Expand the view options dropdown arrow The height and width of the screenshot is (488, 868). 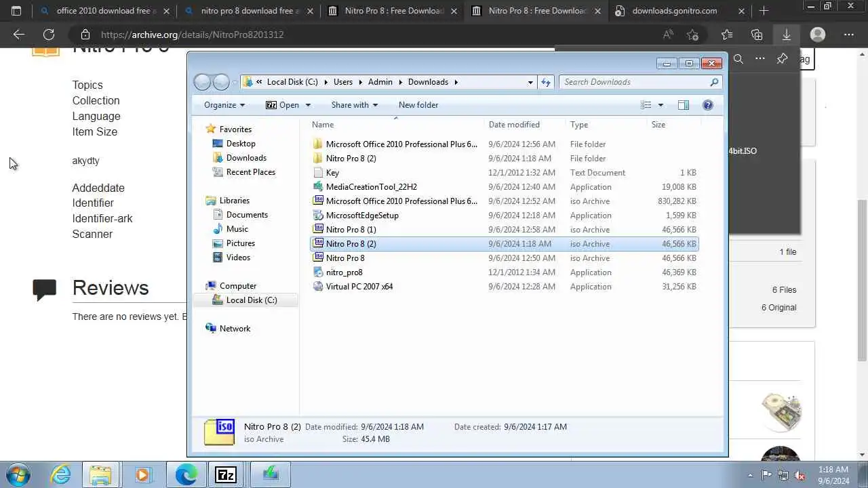tap(660, 105)
